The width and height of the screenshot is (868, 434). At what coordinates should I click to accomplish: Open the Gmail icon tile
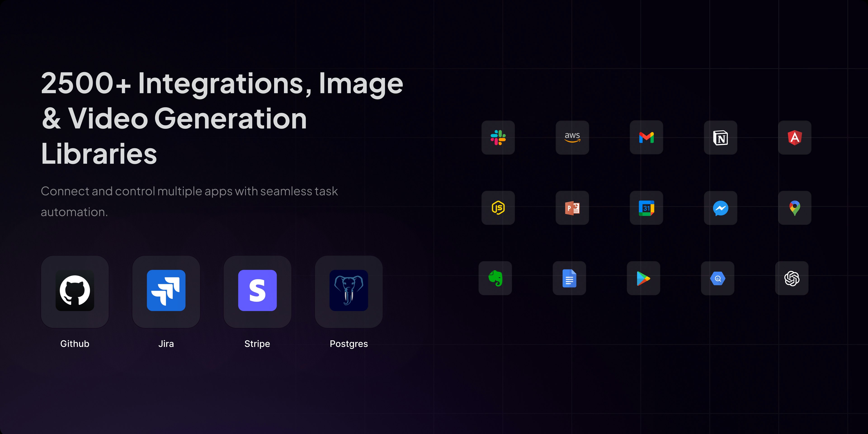coord(646,137)
